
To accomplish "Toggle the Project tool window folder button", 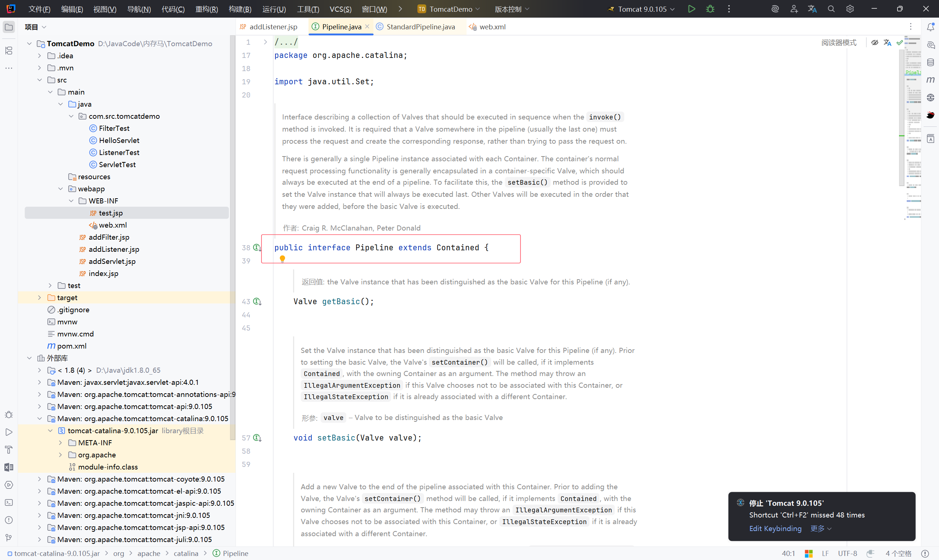I will click(9, 27).
